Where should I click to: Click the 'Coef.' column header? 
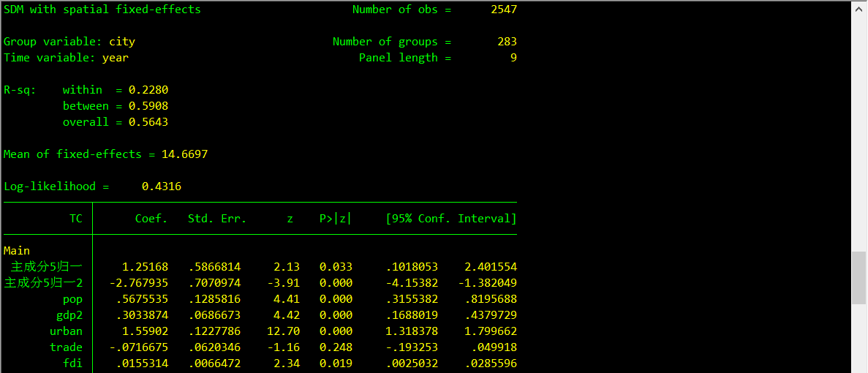pos(151,219)
